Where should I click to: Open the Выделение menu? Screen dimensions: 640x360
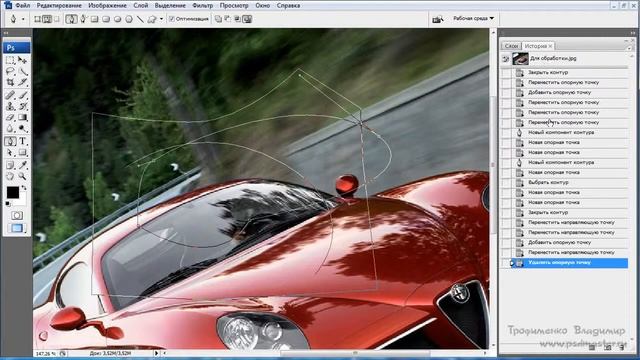click(170, 5)
